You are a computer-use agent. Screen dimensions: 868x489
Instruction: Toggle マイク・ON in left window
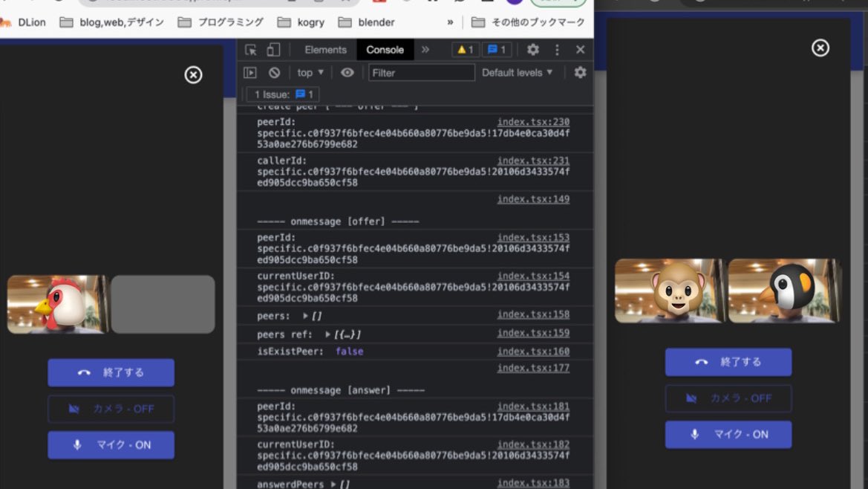coord(111,445)
